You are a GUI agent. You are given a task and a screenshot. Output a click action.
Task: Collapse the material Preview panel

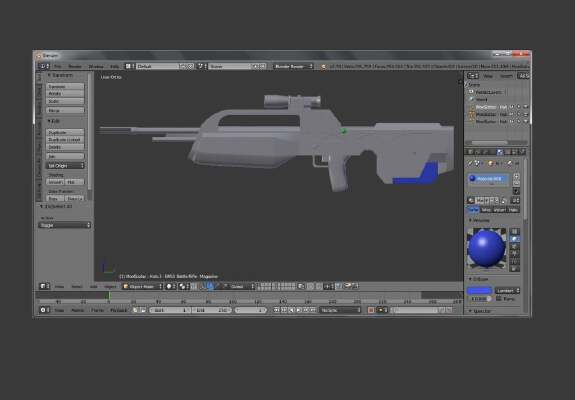coord(470,220)
